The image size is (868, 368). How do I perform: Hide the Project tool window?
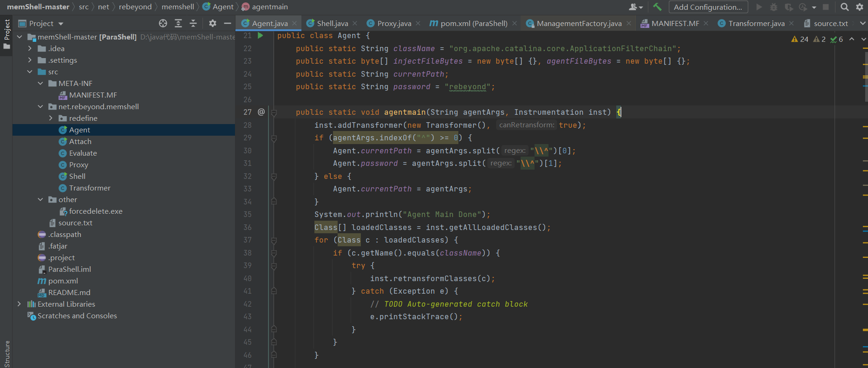pyautogui.click(x=228, y=23)
